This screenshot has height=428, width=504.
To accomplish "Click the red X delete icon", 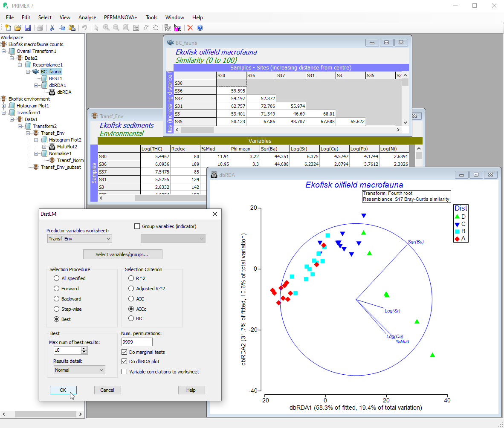I will click(x=190, y=28).
